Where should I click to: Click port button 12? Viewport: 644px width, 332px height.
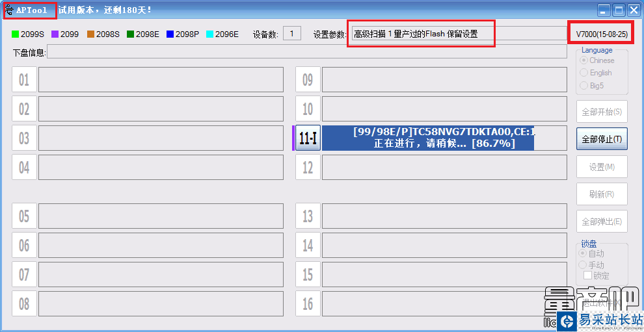coord(308,167)
